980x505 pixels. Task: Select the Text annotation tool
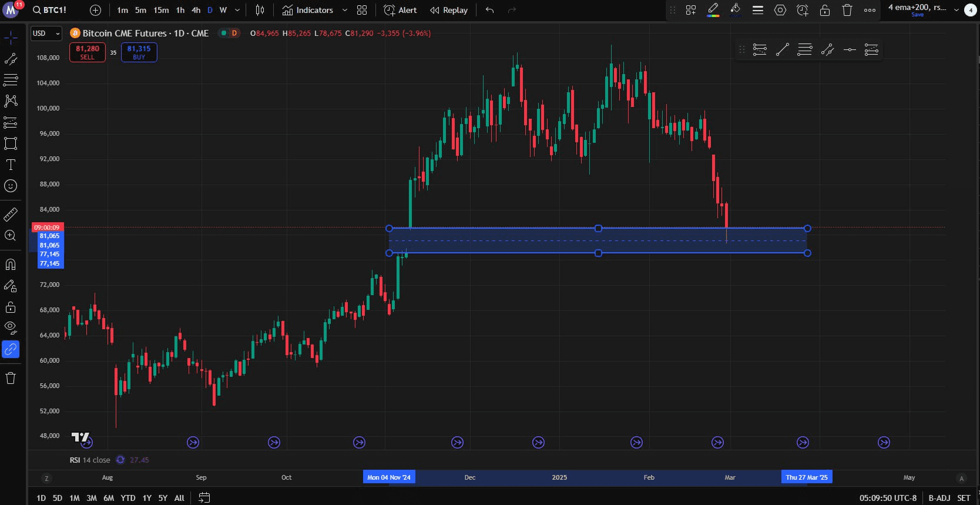(11, 165)
